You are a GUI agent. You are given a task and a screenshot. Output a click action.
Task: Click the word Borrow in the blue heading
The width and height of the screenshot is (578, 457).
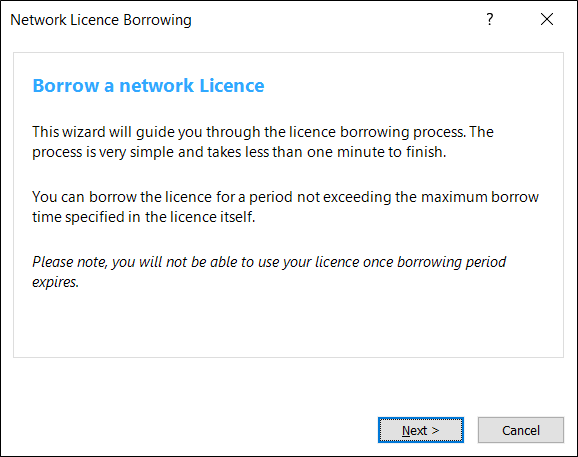coord(66,86)
